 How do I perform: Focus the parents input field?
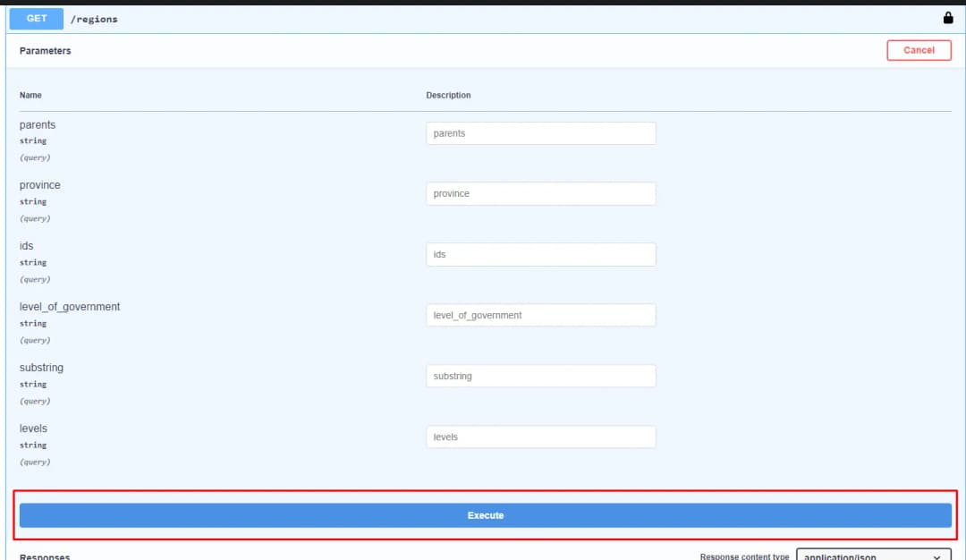tap(540, 133)
